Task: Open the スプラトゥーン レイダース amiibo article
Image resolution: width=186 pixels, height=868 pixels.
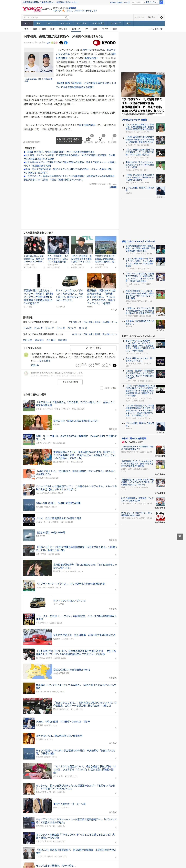Action: 71,583
